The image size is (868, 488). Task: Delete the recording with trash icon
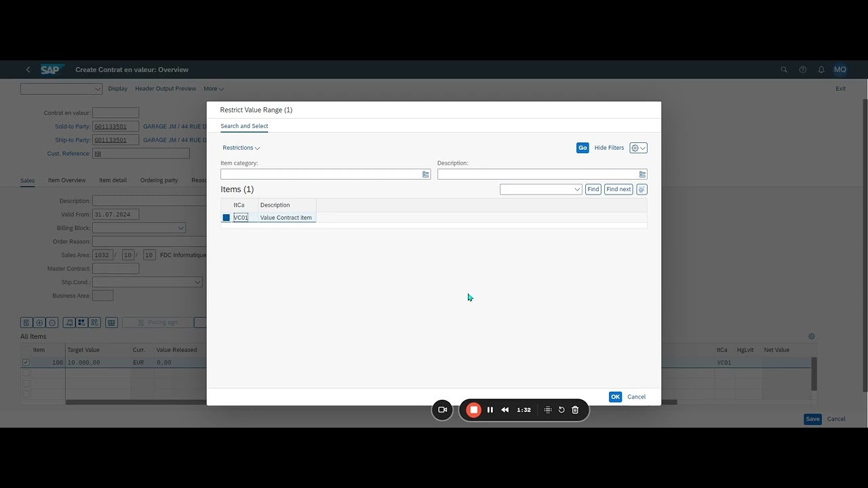[x=575, y=409]
